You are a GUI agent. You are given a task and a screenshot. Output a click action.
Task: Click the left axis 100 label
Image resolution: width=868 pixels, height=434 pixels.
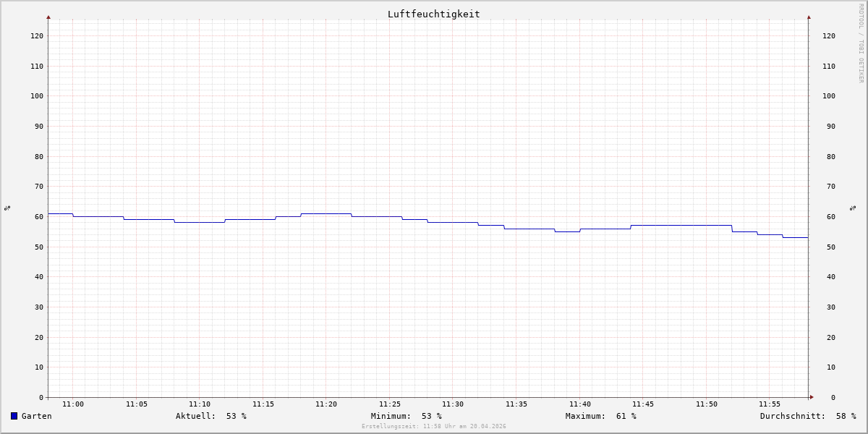[37, 95]
